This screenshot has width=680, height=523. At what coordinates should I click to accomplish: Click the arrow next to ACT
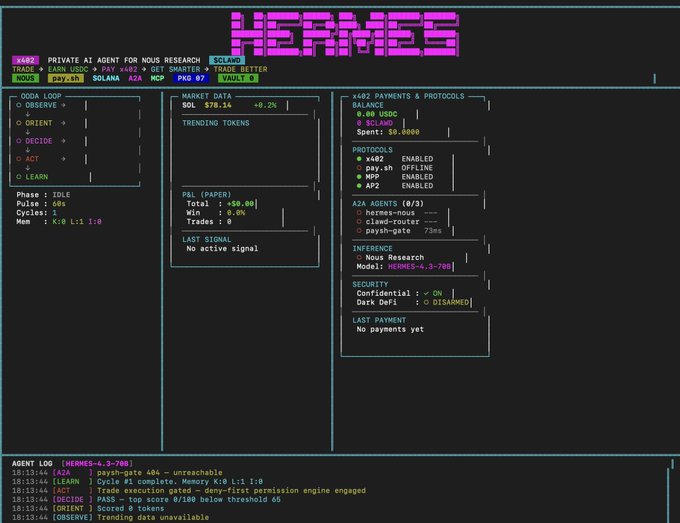coord(63,159)
